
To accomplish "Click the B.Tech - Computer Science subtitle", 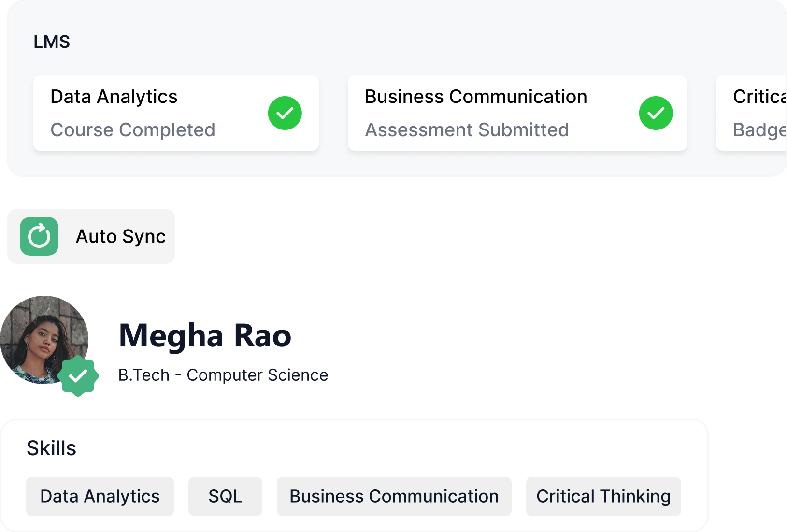I will click(x=223, y=375).
